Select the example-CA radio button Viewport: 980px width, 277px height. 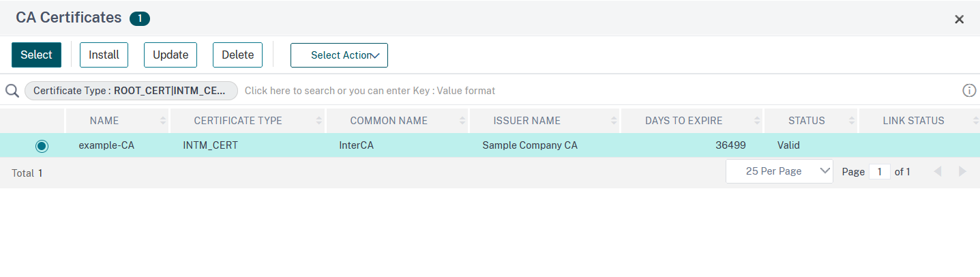click(42, 145)
